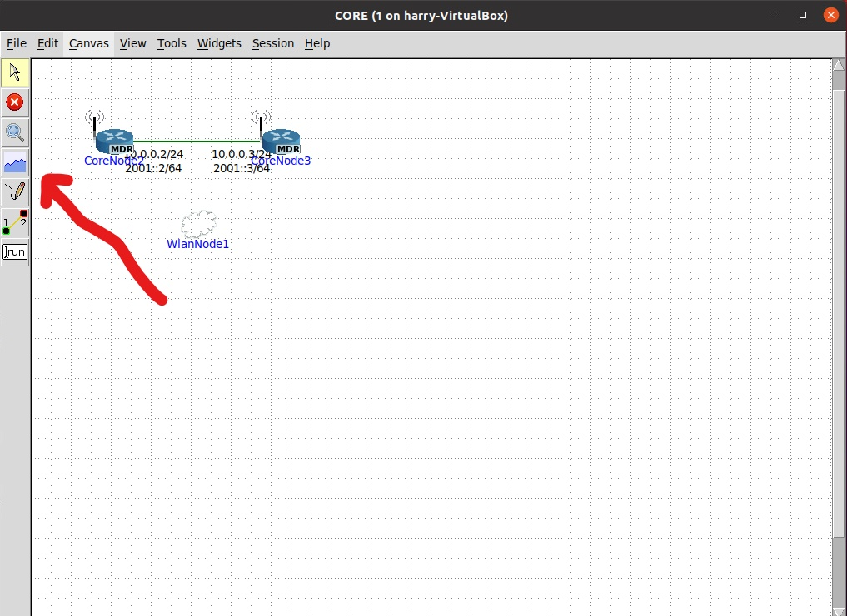Viewport: 847px width, 616px height.
Task: Open the Canvas menu
Action: [88, 43]
